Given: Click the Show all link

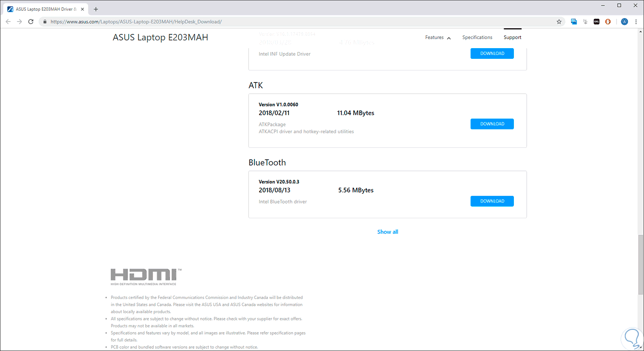Looking at the screenshot, I should point(388,232).
